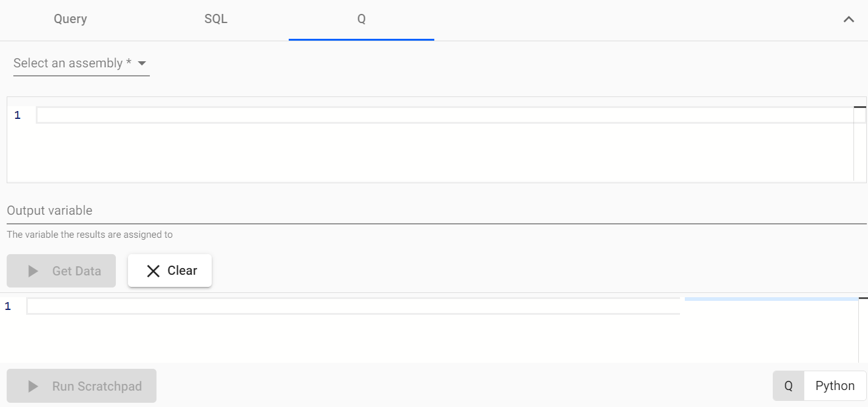
Task: Click the Q query editor's vertical scrollbar
Action: click(860, 139)
